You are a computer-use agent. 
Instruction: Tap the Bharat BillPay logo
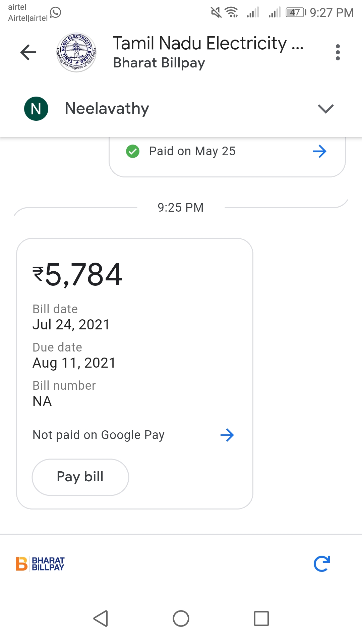coord(40,564)
